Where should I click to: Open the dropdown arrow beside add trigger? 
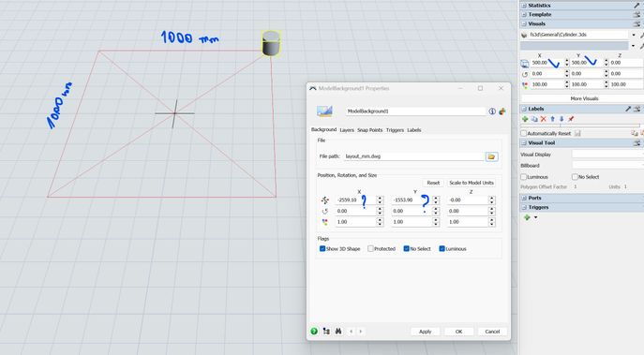point(535,217)
